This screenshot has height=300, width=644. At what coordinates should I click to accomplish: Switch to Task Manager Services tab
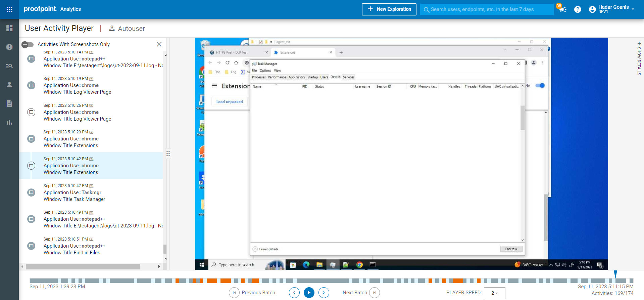[349, 77]
